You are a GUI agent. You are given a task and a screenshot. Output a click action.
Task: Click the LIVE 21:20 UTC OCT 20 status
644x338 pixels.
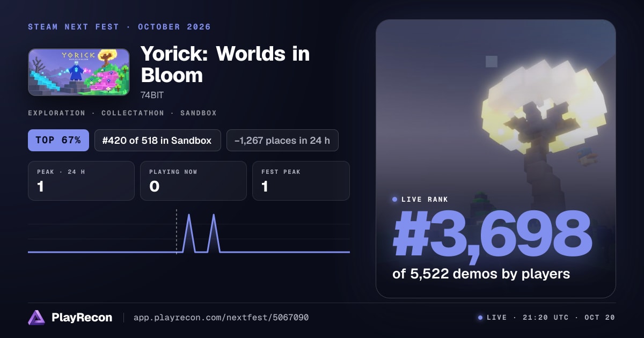(546, 318)
